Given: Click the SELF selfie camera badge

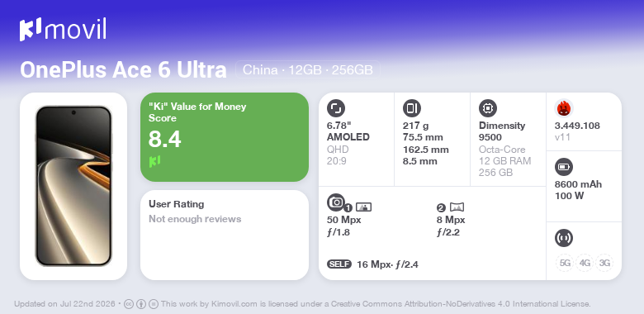Looking at the screenshot, I should pyautogui.click(x=339, y=264).
